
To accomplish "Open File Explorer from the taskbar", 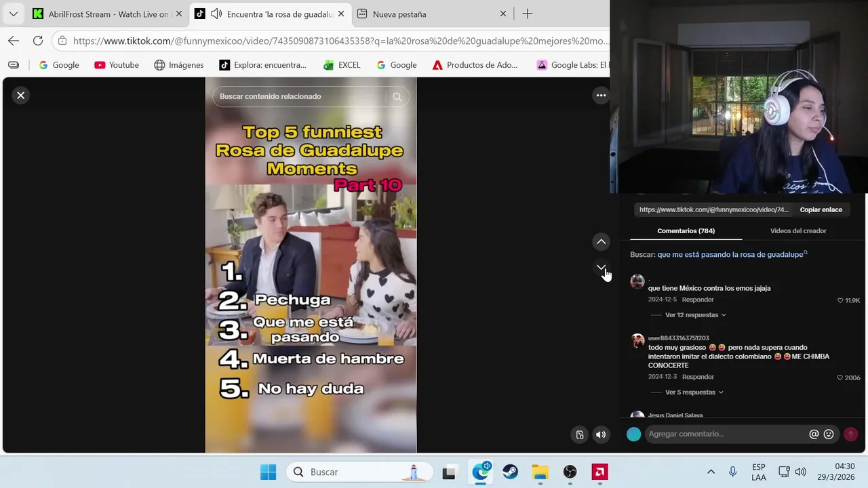I will pyautogui.click(x=540, y=472).
